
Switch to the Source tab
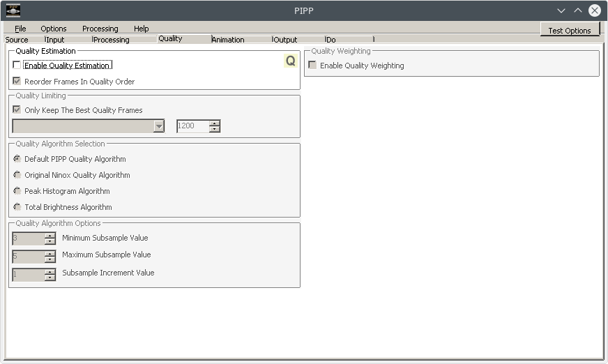tap(24, 40)
